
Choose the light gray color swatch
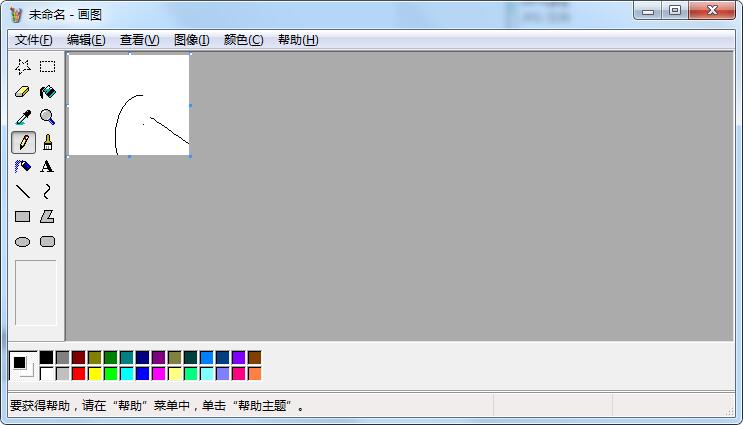pos(63,373)
